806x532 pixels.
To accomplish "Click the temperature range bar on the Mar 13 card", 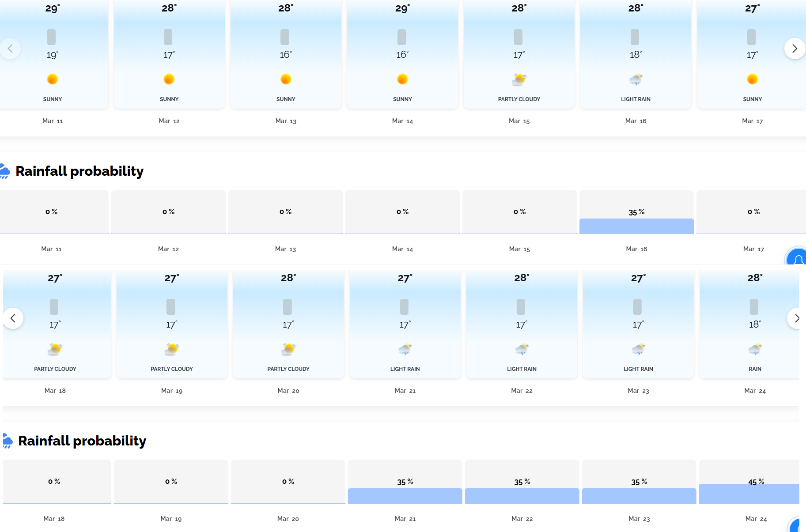I will (285, 37).
